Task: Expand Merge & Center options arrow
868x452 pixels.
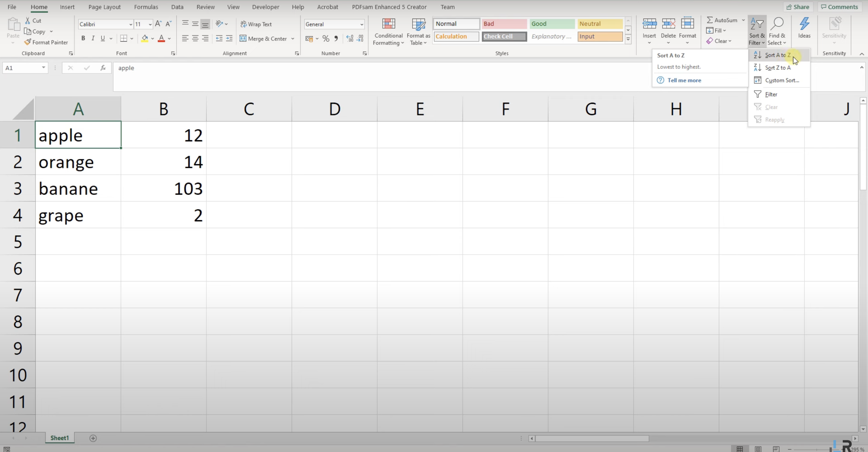Action: tap(293, 39)
